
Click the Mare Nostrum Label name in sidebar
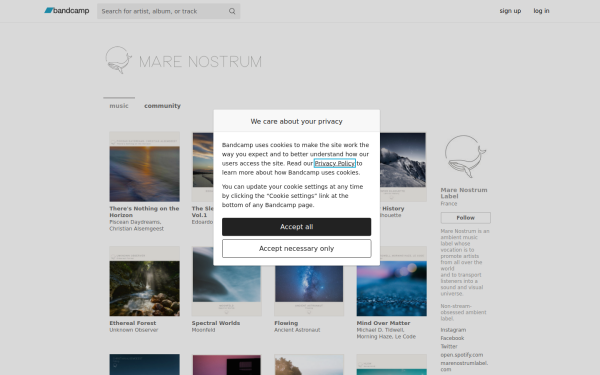pyautogui.click(x=464, y=193)
